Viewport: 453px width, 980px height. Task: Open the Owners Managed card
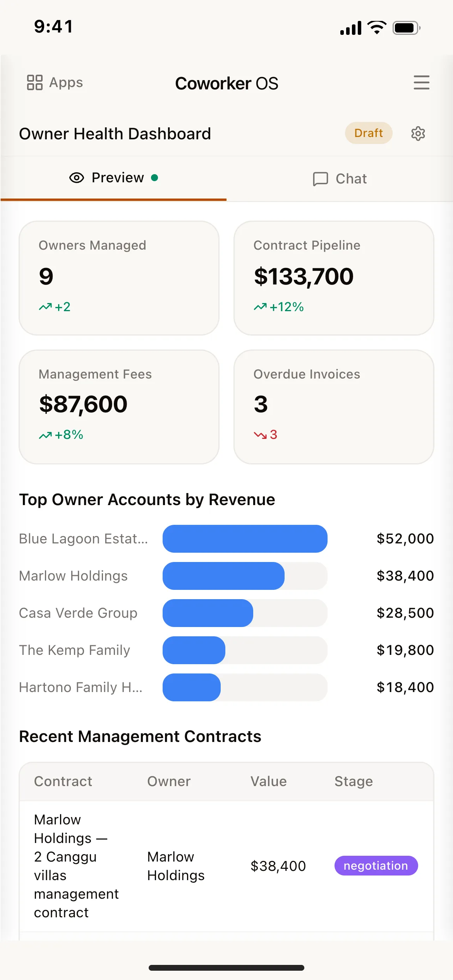click(x=119, y=278)
